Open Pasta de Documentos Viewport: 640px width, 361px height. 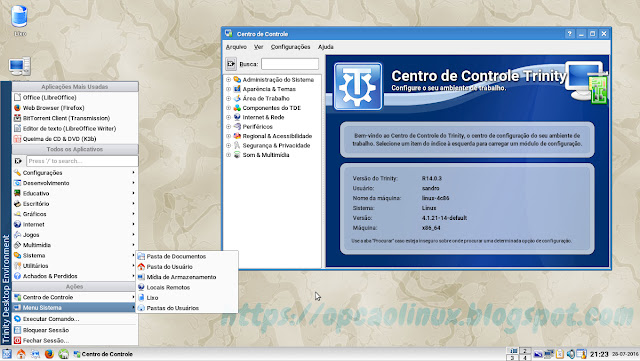187,256
